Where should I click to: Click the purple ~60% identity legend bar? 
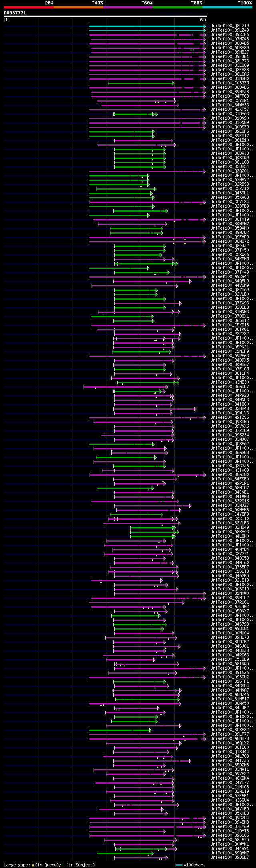128,7
